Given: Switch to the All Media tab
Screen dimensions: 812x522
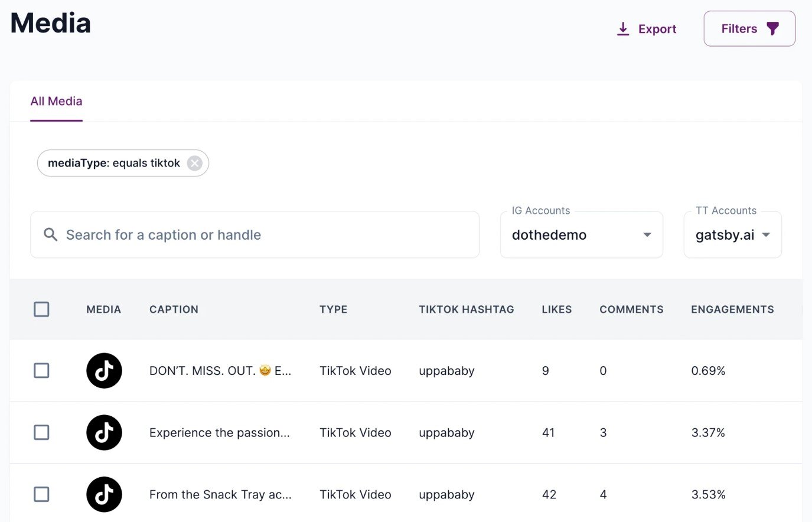Looking at the screenshot, I should click(x=56, y=101).
